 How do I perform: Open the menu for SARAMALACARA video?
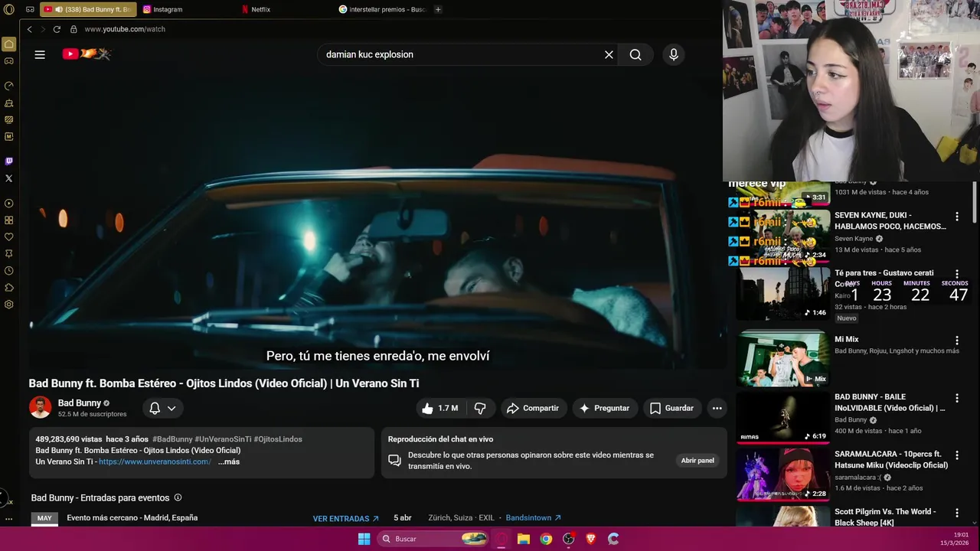957,455
